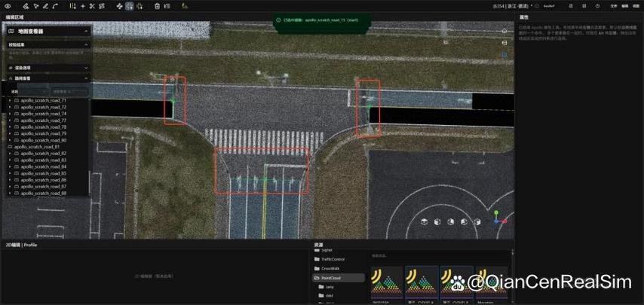The height and width of the screenshot is (305, 644).
Task: Select the PointCloud folder in resources
Action: point(339,278)
